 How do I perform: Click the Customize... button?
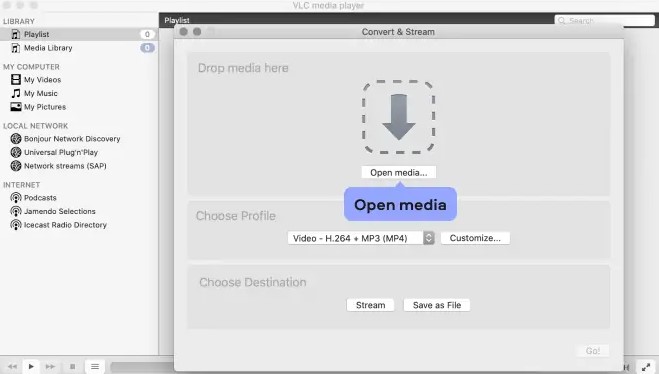point(475,238)
